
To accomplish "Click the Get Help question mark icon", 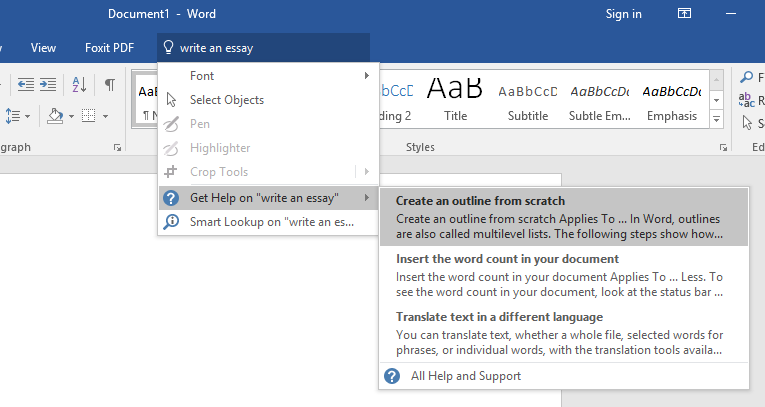I will [x=171, y=198].
